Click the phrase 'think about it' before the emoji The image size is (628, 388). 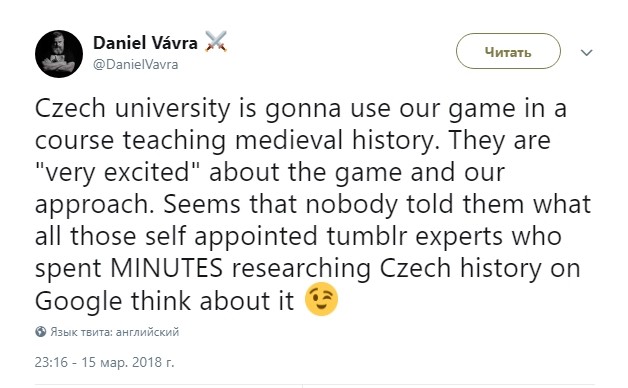pyautogui.click(x=213, y=300)
